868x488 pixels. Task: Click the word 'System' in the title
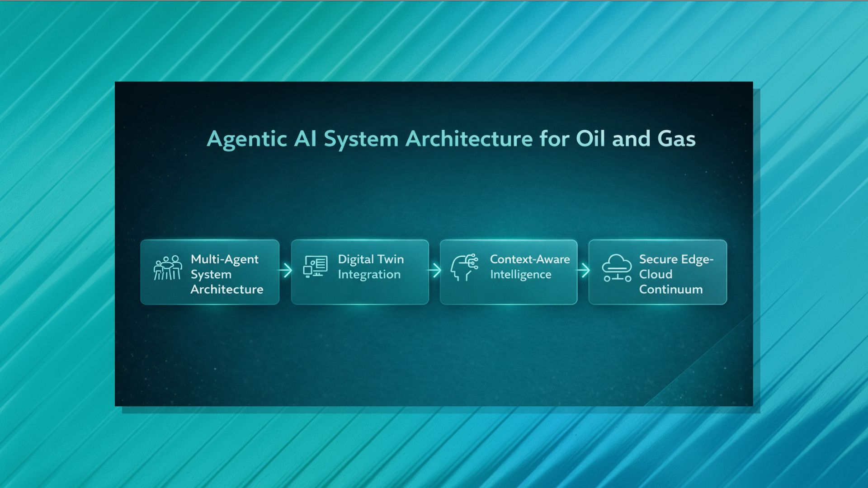click(x=361, y=139)
